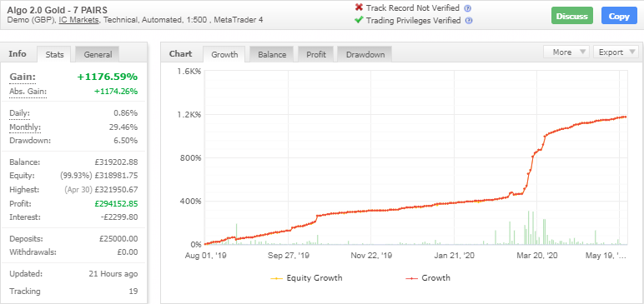Toggle the Equity Growth legend series
The height and width of the screenshot is (304, 644).
(x=306, y=278)
